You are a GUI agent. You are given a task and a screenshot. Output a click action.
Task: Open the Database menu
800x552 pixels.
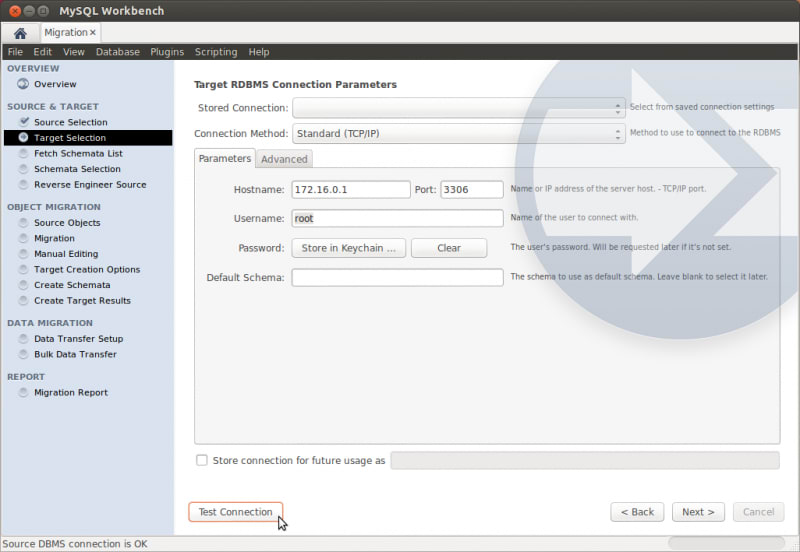pyautogui.click(x=117, y=52)
